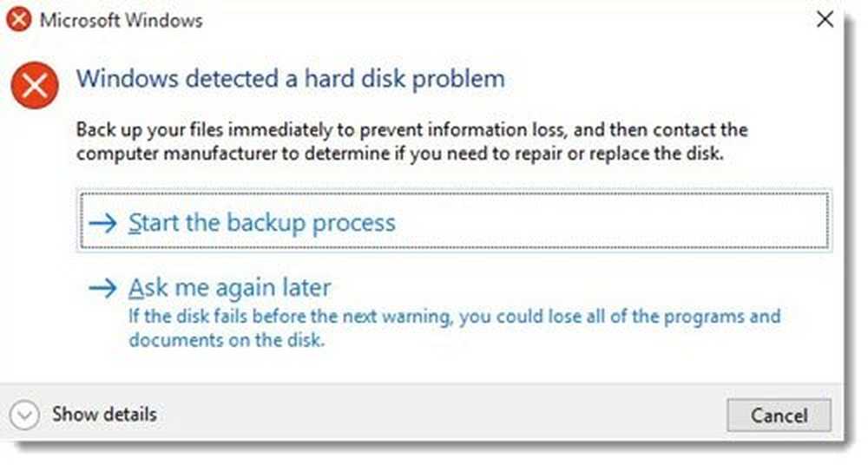Image resolution: width=868 pixels, height=465 pixels.
Task: Click the documents on the disk text line
Action: pyautogui.click(x=227, y=339)
